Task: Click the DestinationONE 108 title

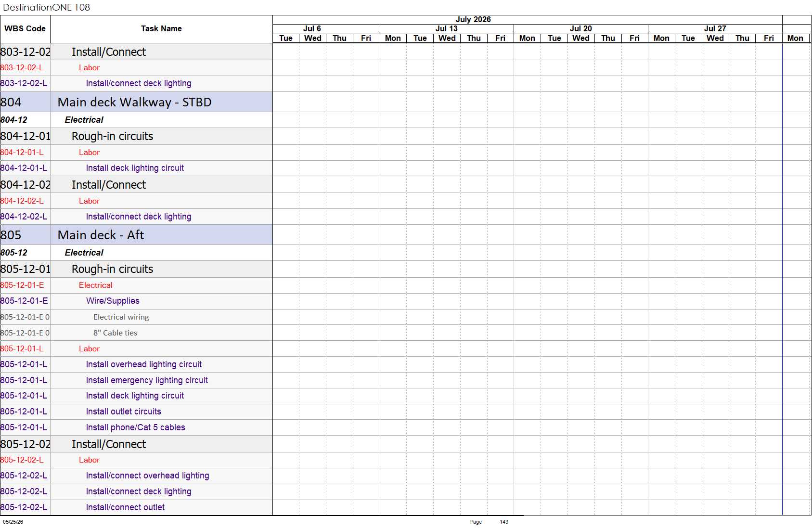Action: [46, 7]
